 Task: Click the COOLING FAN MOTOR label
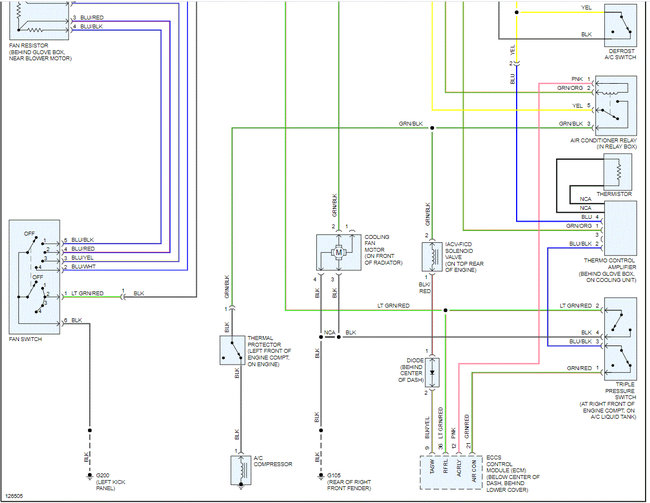(377, 243)
